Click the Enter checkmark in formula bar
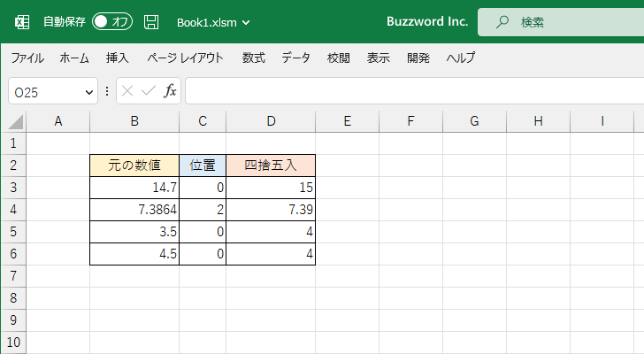 tap(149, 91)
